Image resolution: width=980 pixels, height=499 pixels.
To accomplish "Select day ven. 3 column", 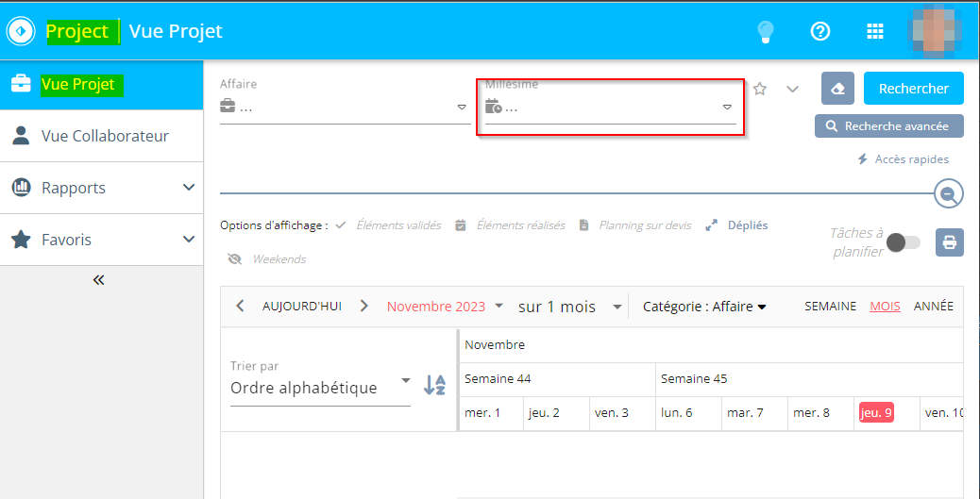I will (622, 413).
